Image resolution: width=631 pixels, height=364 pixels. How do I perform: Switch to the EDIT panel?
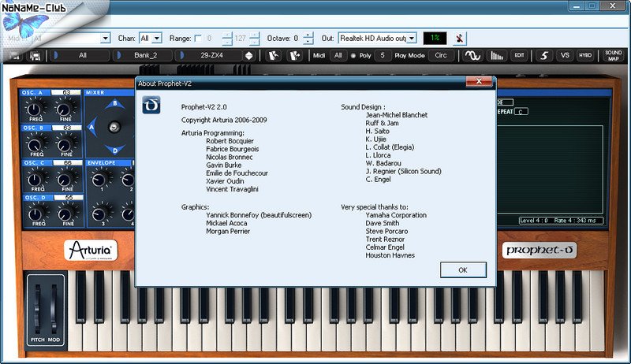pos(518,56)
